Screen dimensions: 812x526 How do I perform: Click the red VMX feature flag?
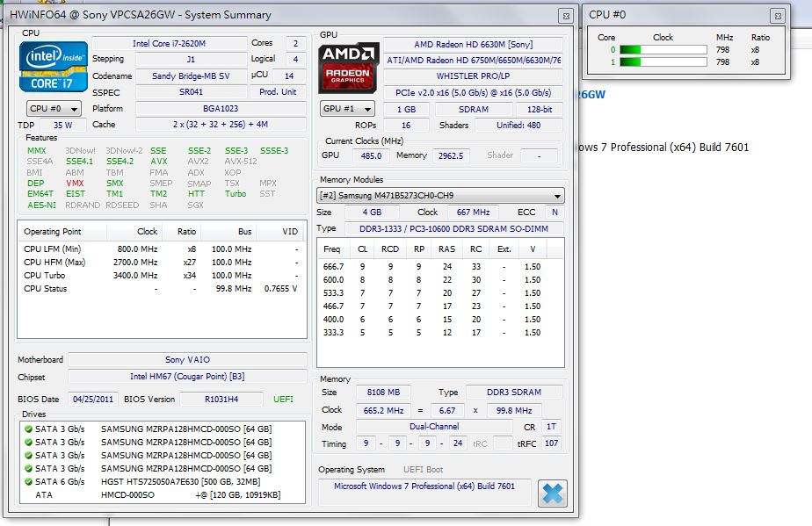click(75, 184)
